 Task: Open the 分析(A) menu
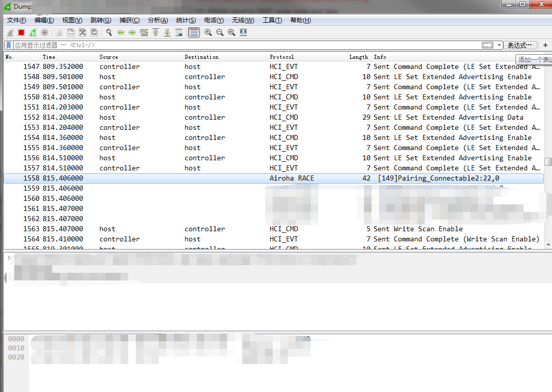(158, 20)
